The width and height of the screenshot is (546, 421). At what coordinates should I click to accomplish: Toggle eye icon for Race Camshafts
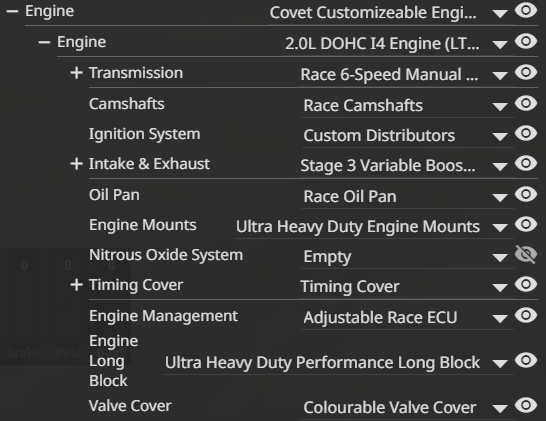coord(526,103)
